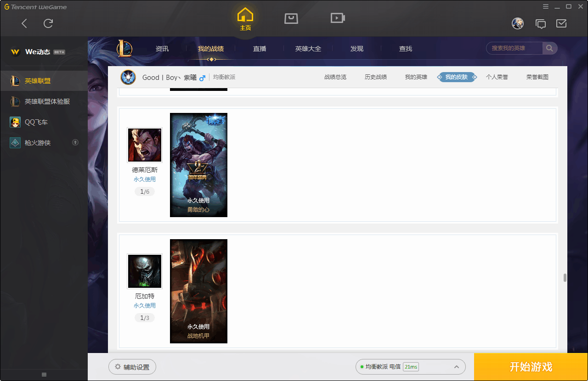The image size is (588, 381).
Task: Switch to 历史战绩 section
Action: click(376, 77)
